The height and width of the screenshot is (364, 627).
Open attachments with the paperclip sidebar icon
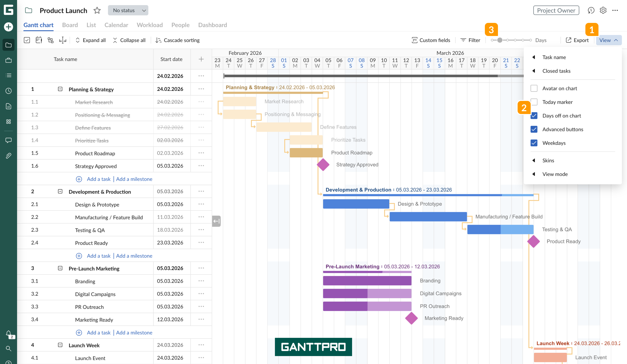[x=8, y=156]
